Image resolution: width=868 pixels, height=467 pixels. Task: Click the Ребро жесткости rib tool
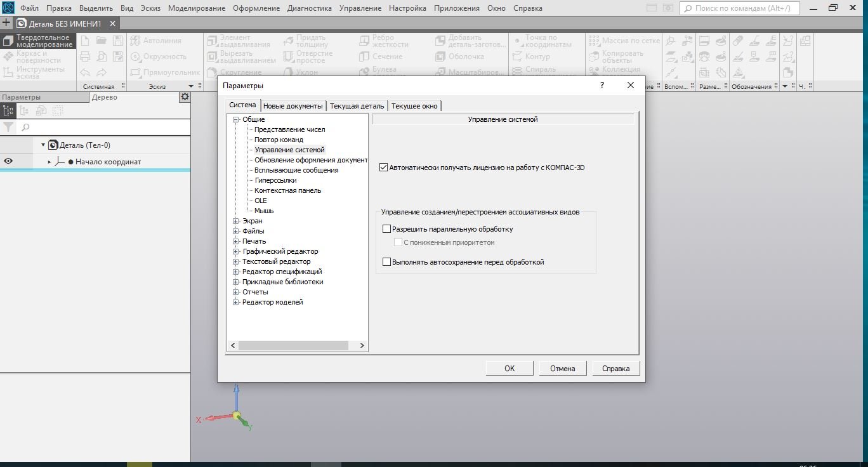pyautogui.click(x=364, y=41)
